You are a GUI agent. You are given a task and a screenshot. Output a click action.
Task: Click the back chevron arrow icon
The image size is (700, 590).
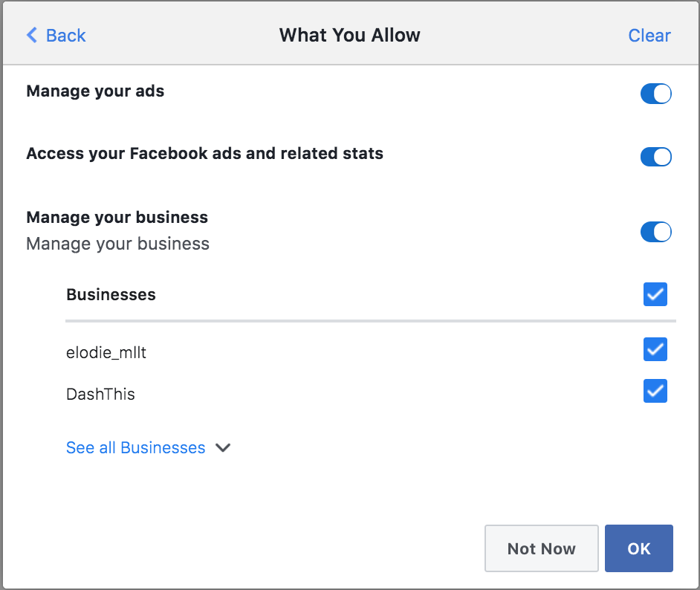click(x=32, y=35)
